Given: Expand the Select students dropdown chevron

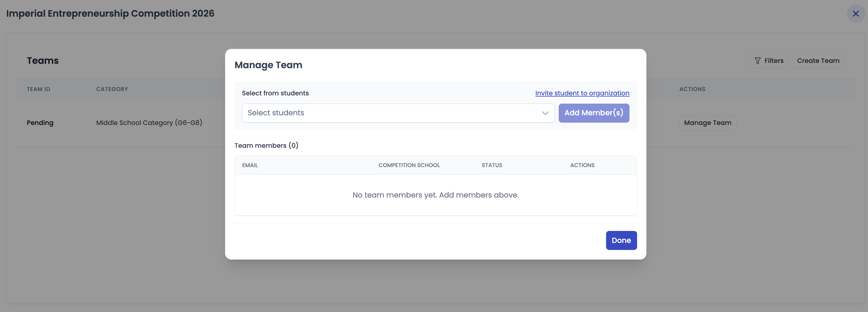Looking at the screenshot, I should pos(545,113).
